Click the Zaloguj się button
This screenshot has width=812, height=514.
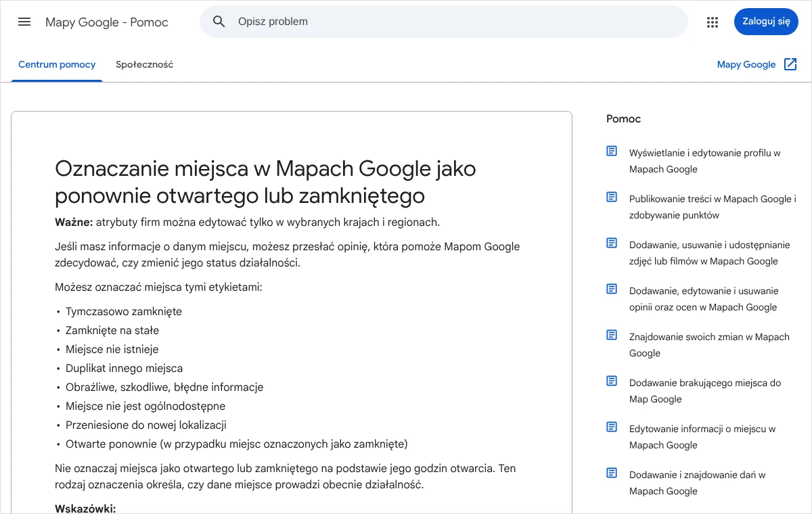coord(766,22)
